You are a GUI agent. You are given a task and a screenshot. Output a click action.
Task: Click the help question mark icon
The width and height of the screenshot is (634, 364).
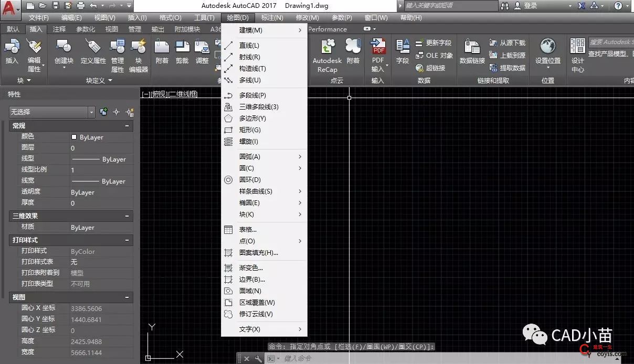pos(618,6)
